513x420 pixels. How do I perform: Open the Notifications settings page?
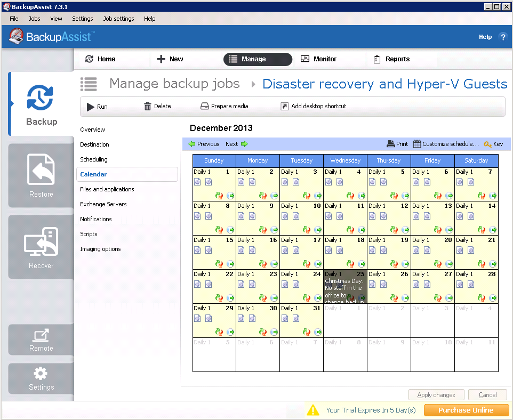pos(96,219)
